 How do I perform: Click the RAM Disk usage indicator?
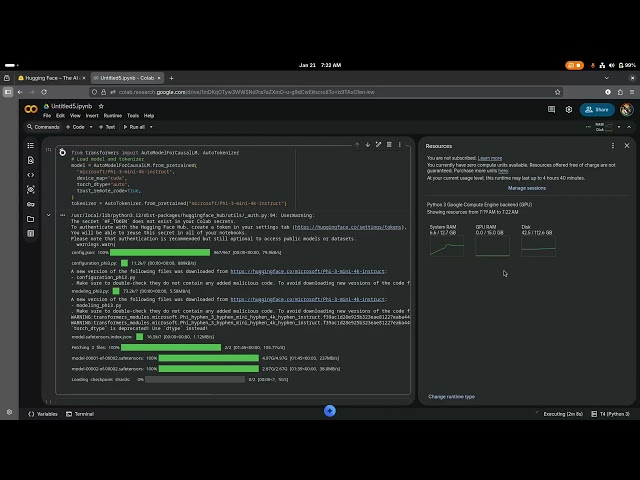coord(604,127)
